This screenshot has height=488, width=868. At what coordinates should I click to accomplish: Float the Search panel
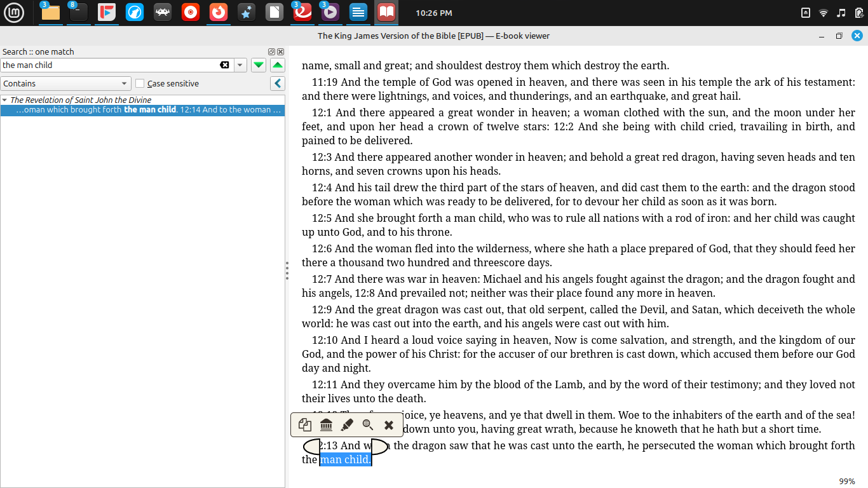[272, 51]
